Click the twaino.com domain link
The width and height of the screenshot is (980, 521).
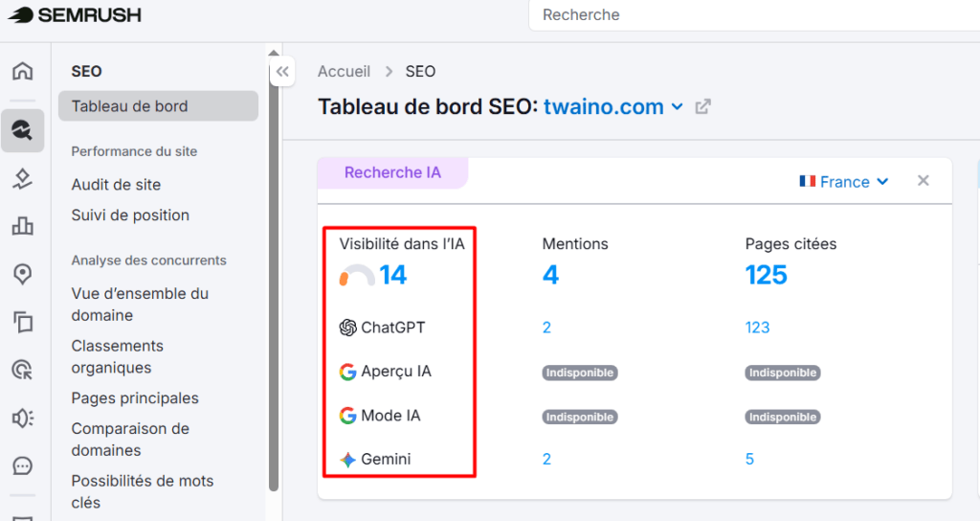[603, 107]
